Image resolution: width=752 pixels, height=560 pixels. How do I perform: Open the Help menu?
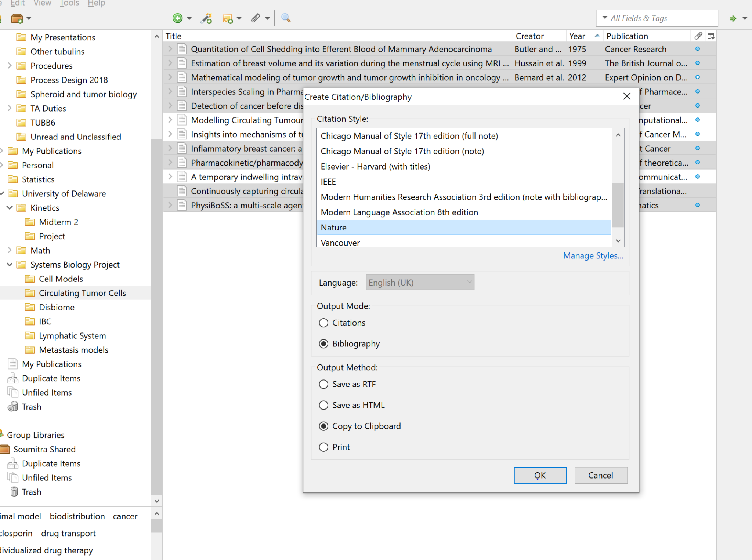click(96, 3)
